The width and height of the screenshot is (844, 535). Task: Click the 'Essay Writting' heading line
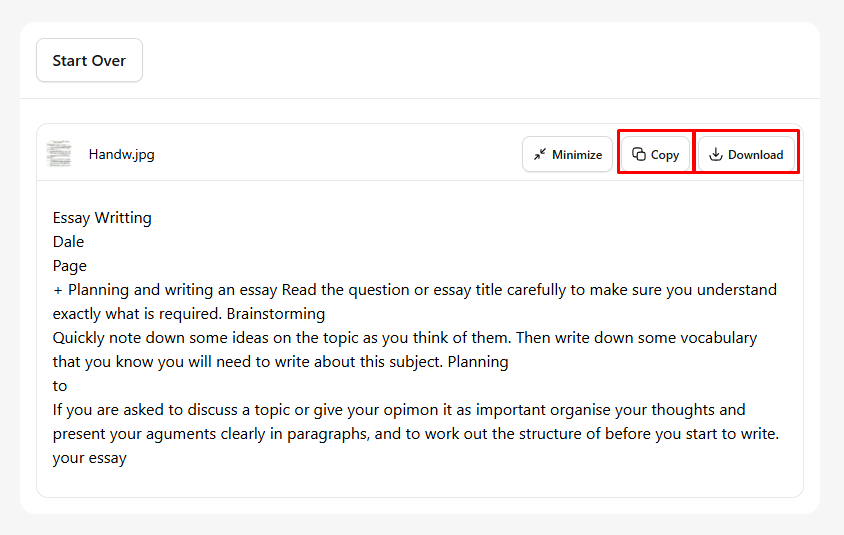point(102,218)
